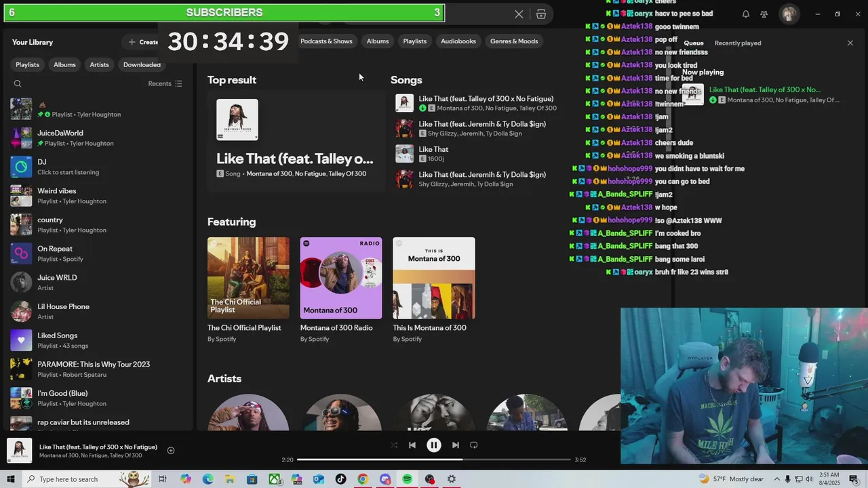Toggle repeat in the player bar
868x488 pixels.
coord(474,445)
